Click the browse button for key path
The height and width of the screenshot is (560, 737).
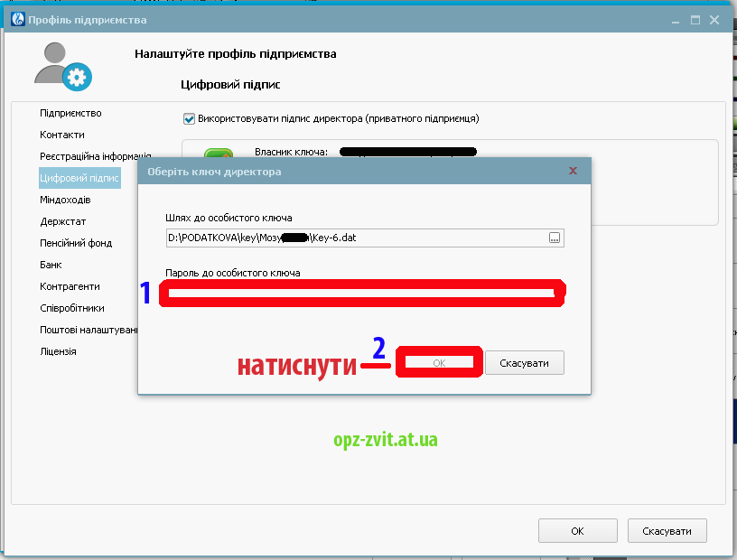pyautogui.click(x=555, y=238)
